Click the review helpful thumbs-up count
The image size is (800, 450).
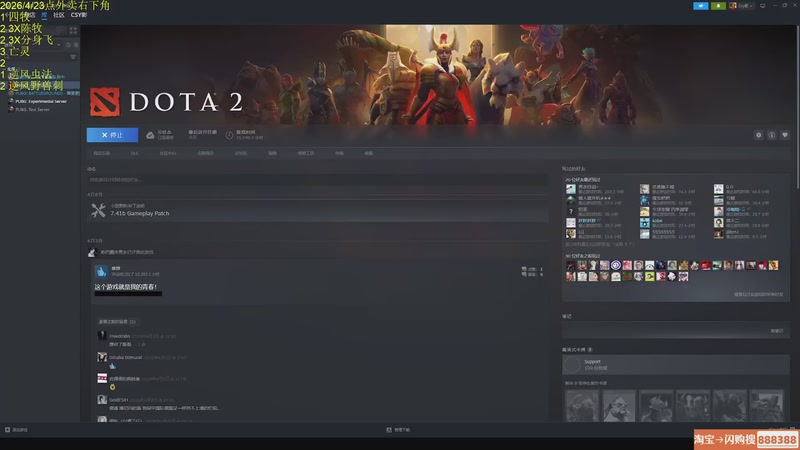pos(532,269)
